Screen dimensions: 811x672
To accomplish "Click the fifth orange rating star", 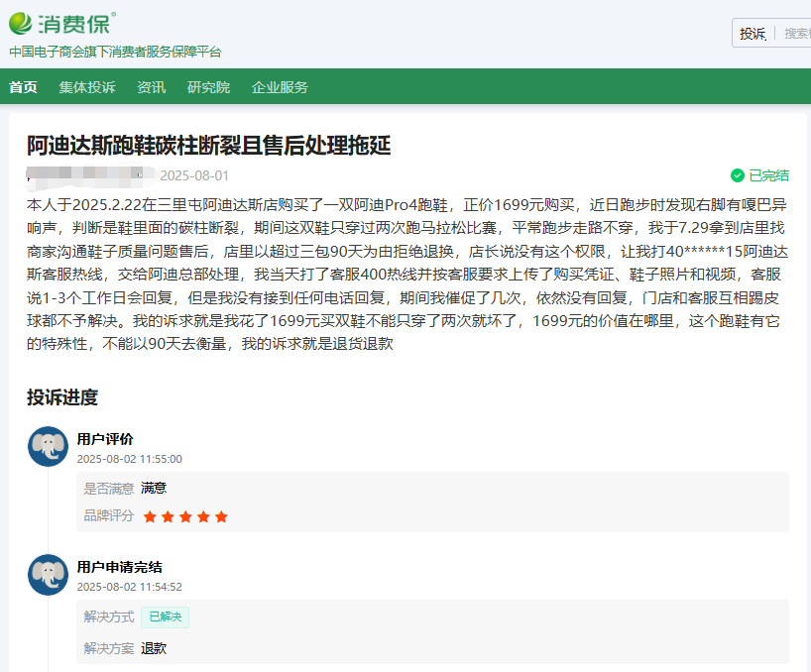I will coord(221,516).
